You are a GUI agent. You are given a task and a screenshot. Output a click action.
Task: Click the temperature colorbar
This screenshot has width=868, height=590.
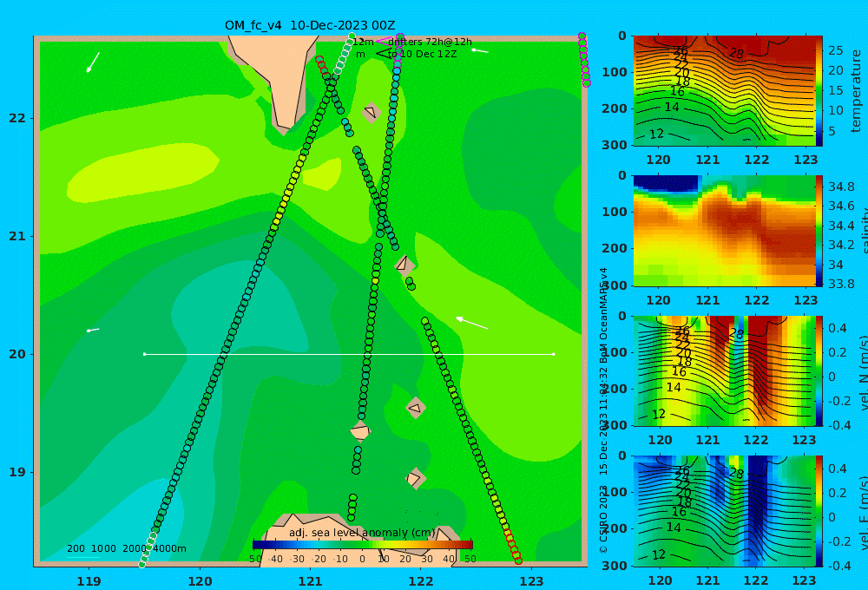(x=819, y=91)
